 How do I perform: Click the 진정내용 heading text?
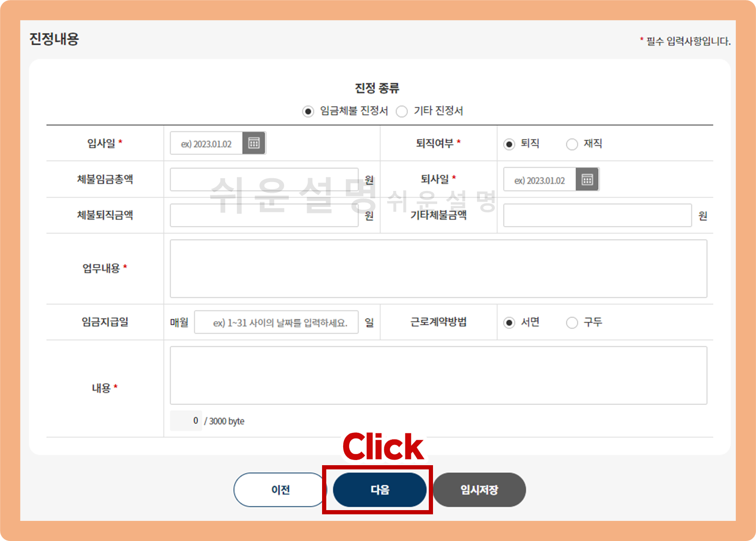[x=54, y=39]
